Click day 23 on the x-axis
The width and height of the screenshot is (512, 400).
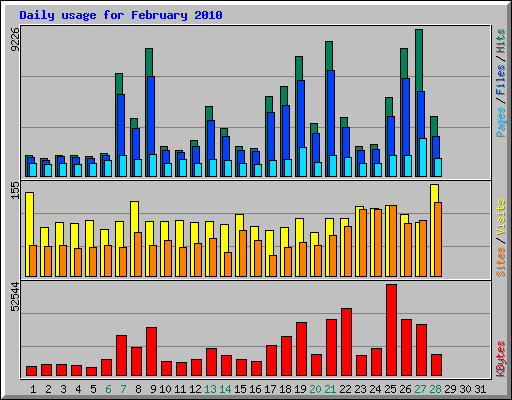360,389
